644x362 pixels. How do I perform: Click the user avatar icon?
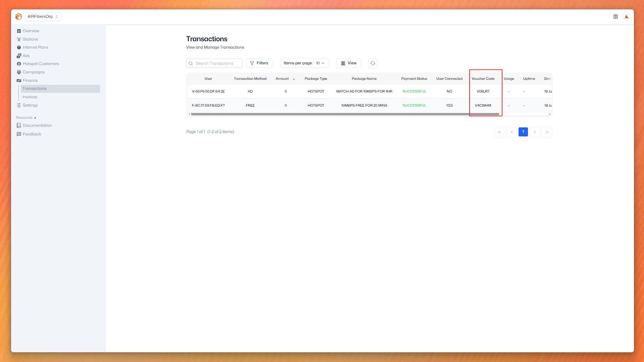click(x=626, y=16)
